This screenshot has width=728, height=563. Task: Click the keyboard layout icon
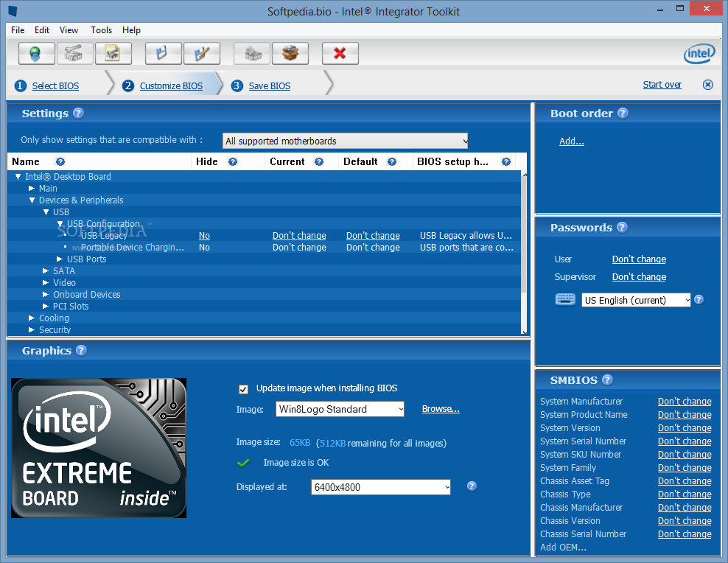coord(565,299)
